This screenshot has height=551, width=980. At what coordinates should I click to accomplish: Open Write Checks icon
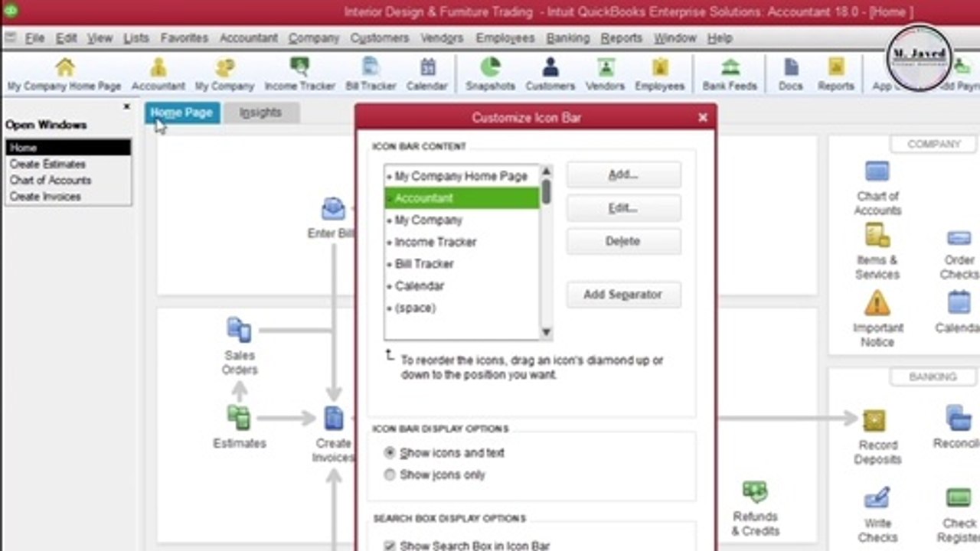click(x=877, y=515)
